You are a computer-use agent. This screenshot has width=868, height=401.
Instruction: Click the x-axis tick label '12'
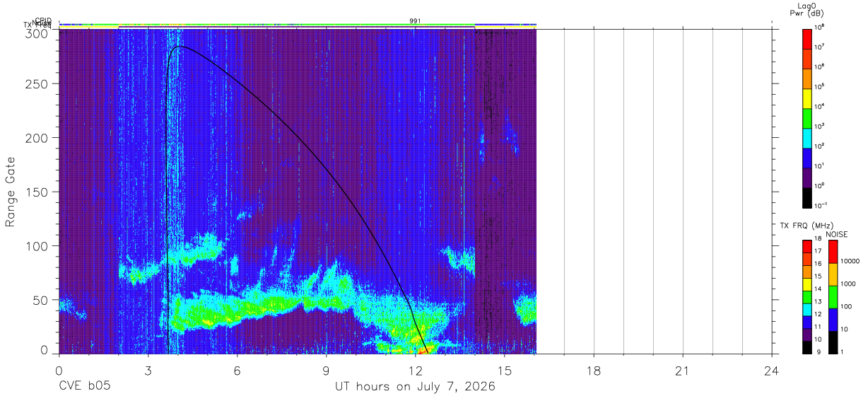416,371
